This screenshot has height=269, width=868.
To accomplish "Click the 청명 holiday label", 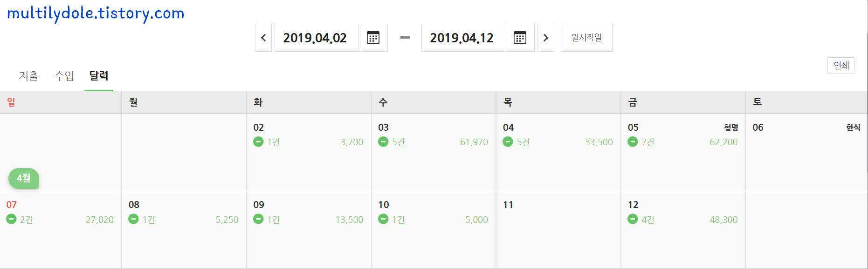I will [x=731, y=128].
